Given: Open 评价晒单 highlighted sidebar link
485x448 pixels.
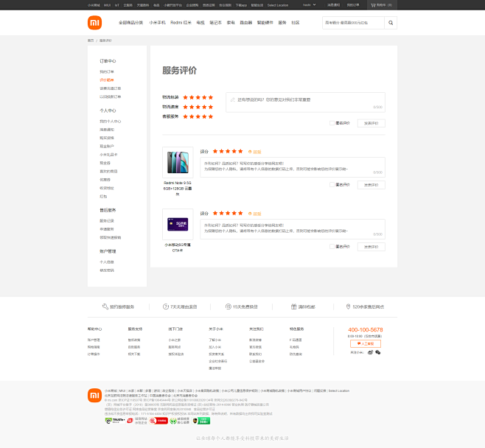Looking at the screenshot, I should pos(107,80).
